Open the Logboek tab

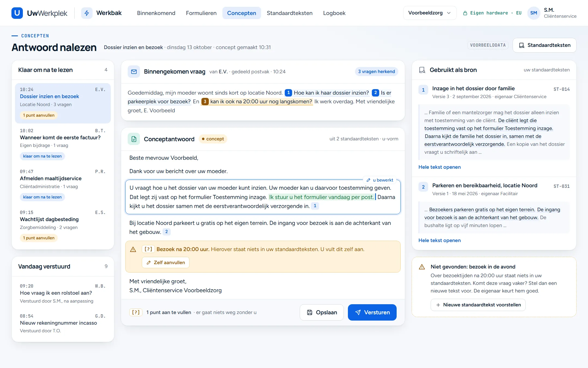click(x=334, y=13)
